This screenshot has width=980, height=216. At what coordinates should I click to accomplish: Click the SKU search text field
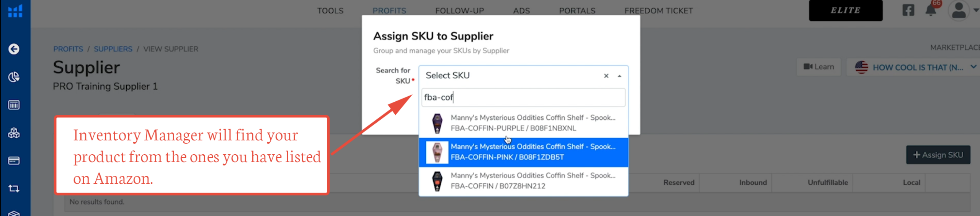pos(523,97)
